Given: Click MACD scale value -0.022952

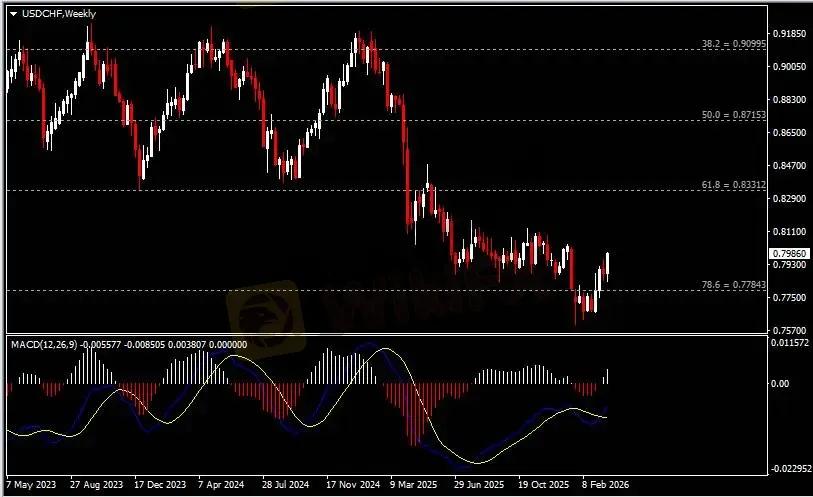Looking at the screenshot, I should click(790, 468).
